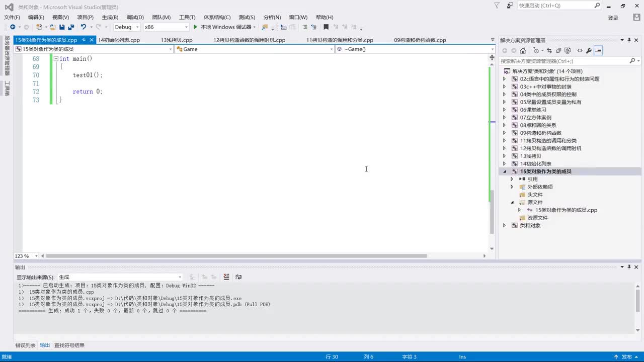The image size is (644, 362).
Task: Click the Open File toolbar icon
Action: (52, 27)
